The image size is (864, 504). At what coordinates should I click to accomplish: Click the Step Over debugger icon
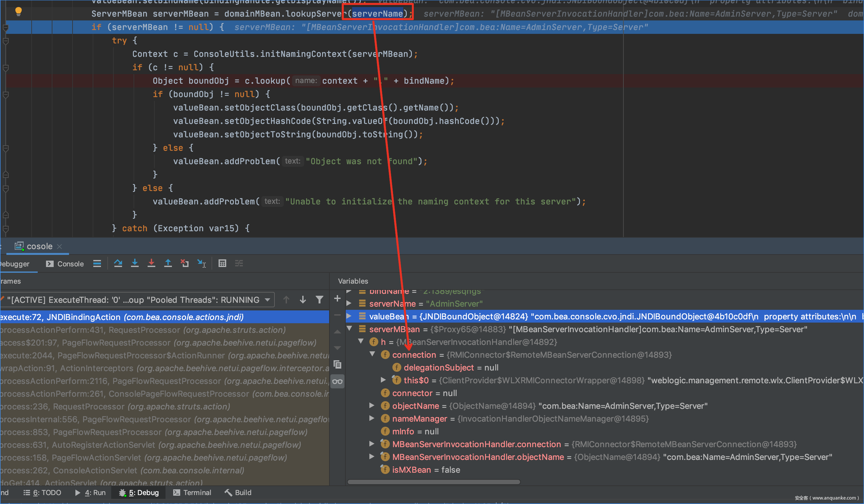click(x=118, y=263)
